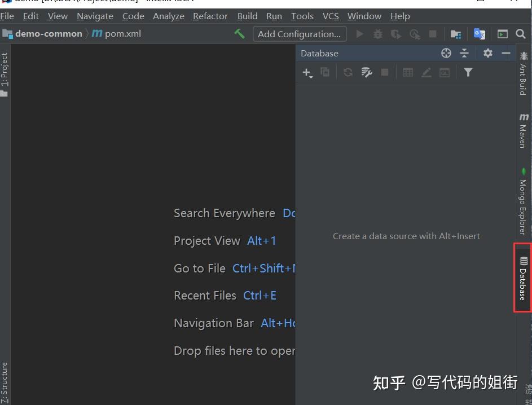Image resolution: width=532 pixels, height=405 pixels.
Task: Toggle the Database side tab
Action: [523, 278]
